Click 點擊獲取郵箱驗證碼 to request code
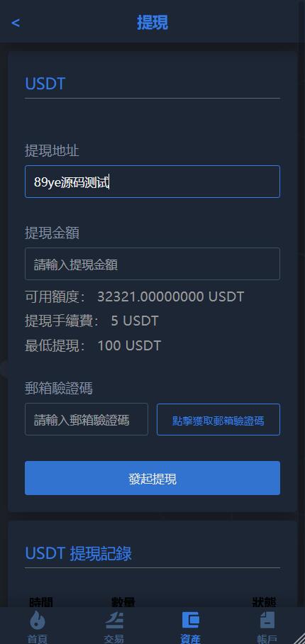Image resolution: width=305 pixels, height=644 pixels. pos(218,419)
